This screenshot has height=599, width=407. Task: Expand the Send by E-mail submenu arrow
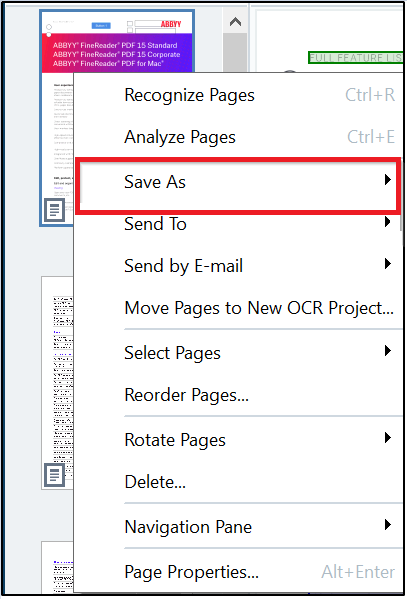tap(388, 264)
